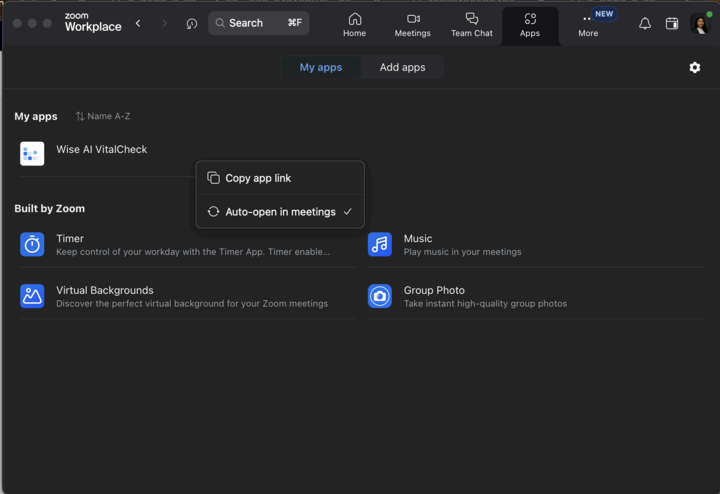Open the Music app entry
This screenshot has height=494, width=720.
click(x=535, y=245)
